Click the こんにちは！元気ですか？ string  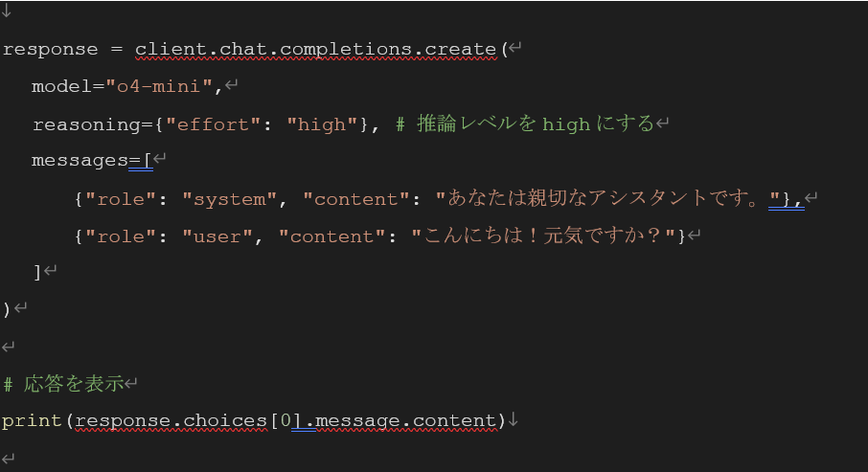[543, 236]
